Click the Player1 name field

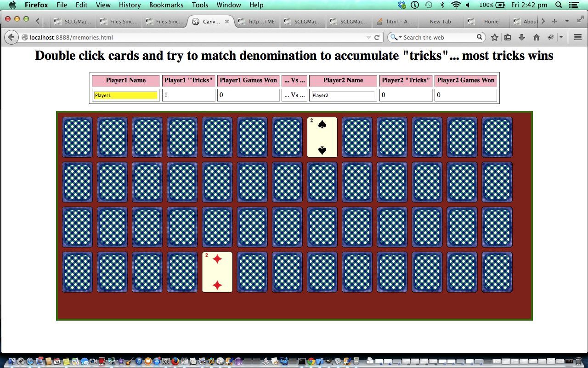[125, 95]
